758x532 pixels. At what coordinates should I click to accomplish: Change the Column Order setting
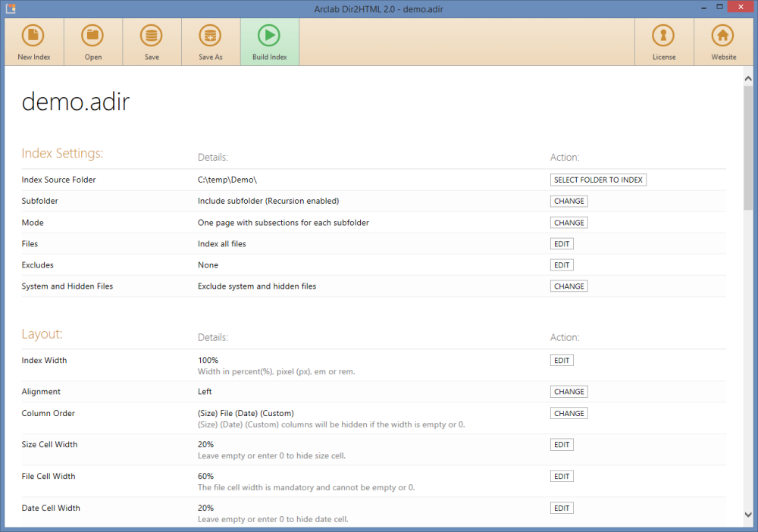pyautogui.click(x=568, y=414)
